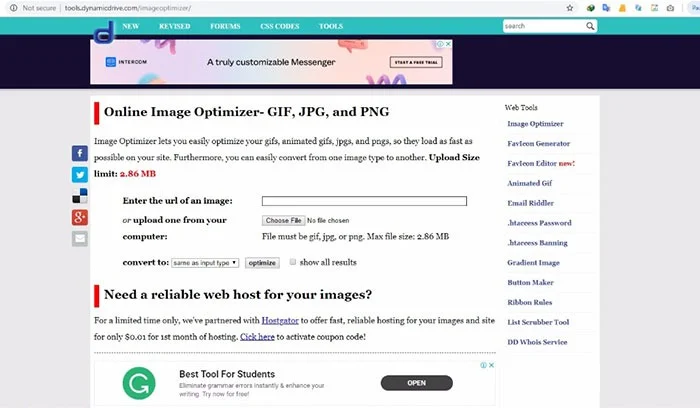Share page via Twitter icon

(x=80, y=175)
